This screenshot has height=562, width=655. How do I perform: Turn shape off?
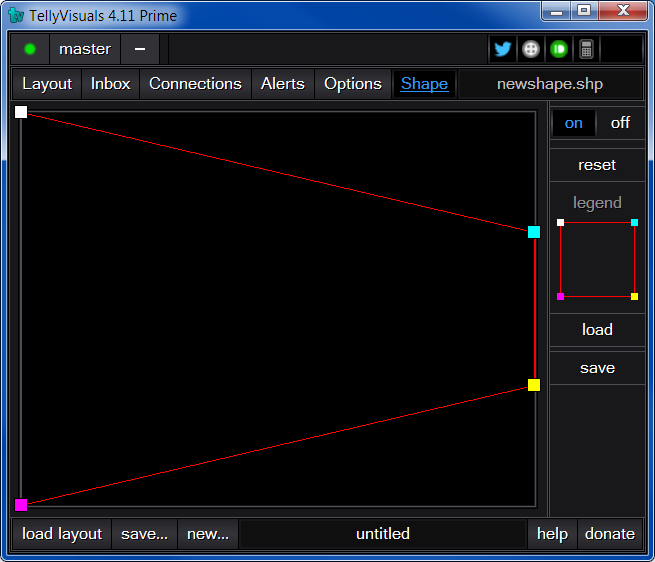[x=620, y=123]
